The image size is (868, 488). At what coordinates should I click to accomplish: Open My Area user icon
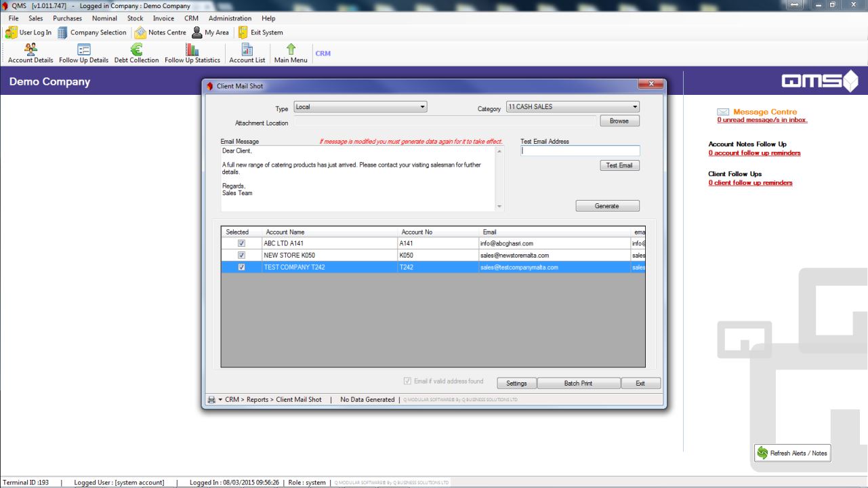pyautogui.click(x=197, y=33)
